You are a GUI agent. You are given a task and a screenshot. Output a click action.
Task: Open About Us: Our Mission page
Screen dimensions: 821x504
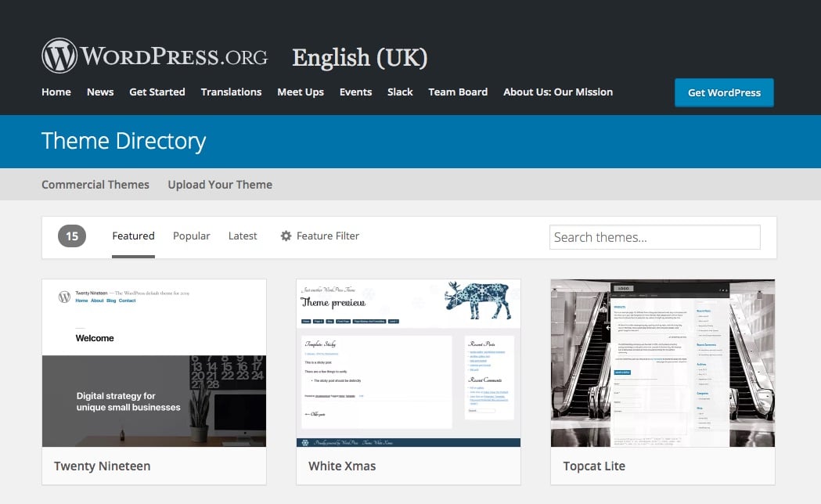pos(557,92)
